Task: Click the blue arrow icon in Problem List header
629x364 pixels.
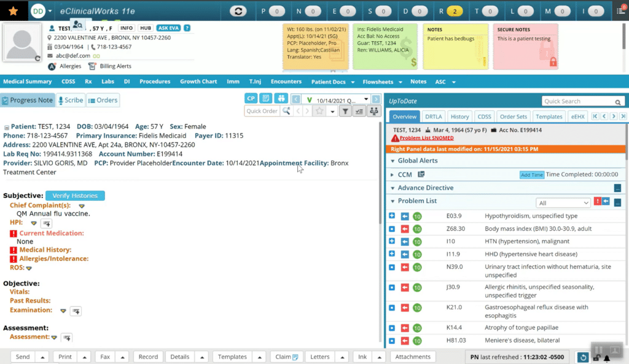Action: (606, 201)
